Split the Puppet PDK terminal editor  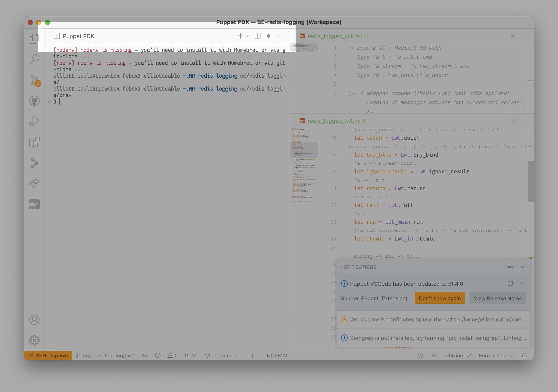tap(258, 36)
